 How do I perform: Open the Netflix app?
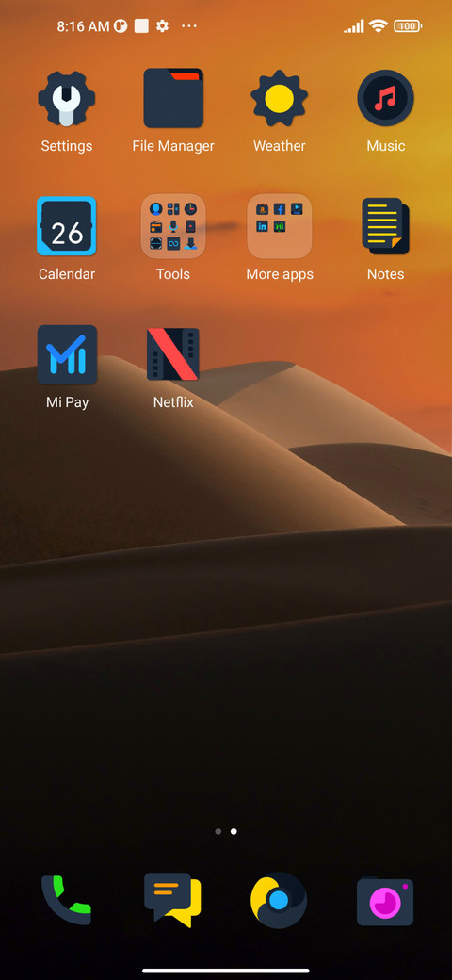(173, 354)
